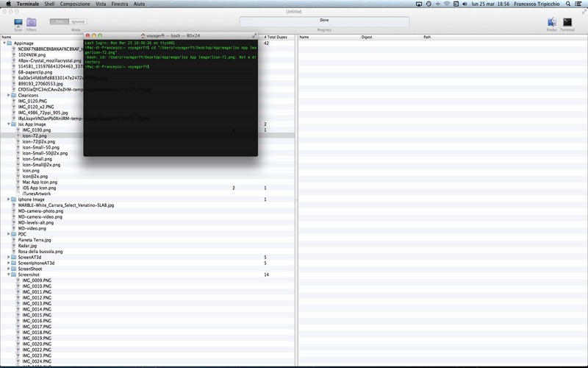Screen dimensions: 588x368
Task: Click the fullscreen arrows of the Untitled window
Action: pyautogui.click(x=584, y=12)
